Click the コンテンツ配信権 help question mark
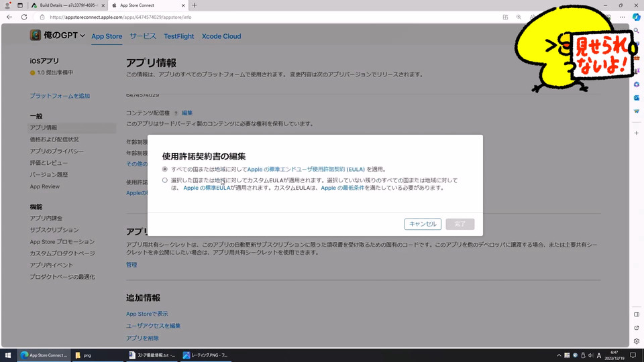Image resolution: width=644 pixels, height=362 pixels. tap(176, 113)
